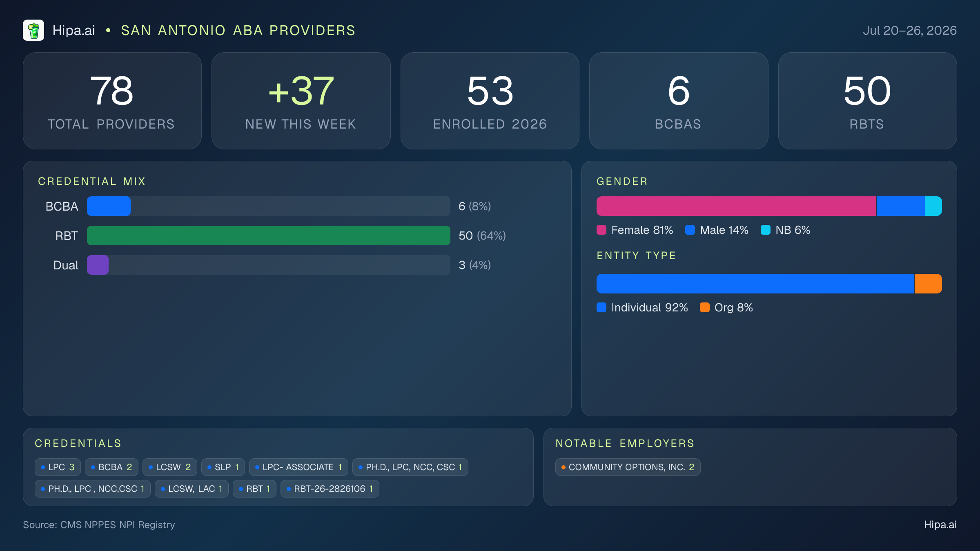Click the Female 81% legend swatch

[601, 230]
